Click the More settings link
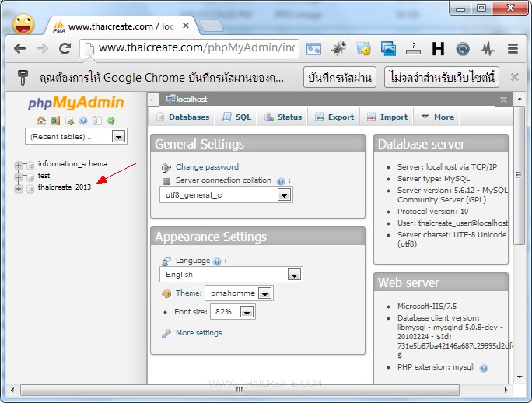 pos(199,333)
